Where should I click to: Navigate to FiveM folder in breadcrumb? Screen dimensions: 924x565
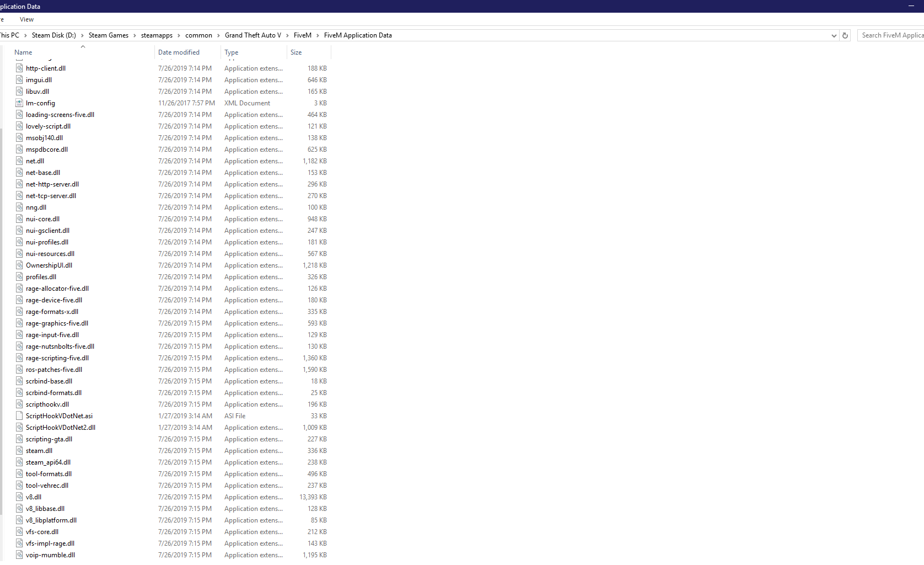(302, 35)
